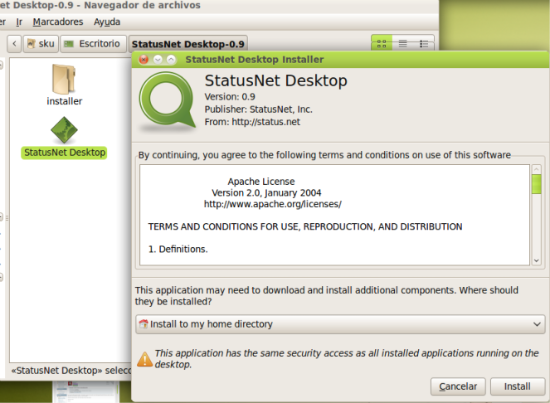This screenshot has width=550, height=403.
Task: Select StatusNet Desktop-0.9 path button
Action: (x=188, y=44)
